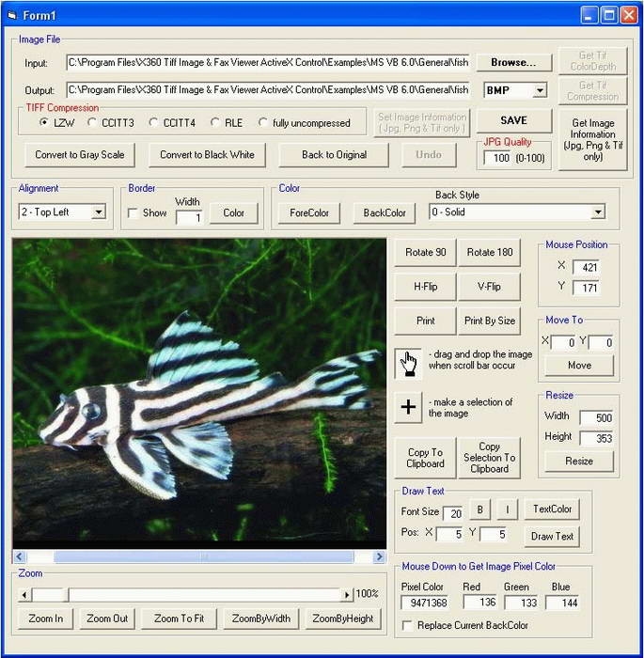Screen dimensions: 644x658
Task: Click the Zoom Out button
Action: pyautogui.click(x=107, y=619)
